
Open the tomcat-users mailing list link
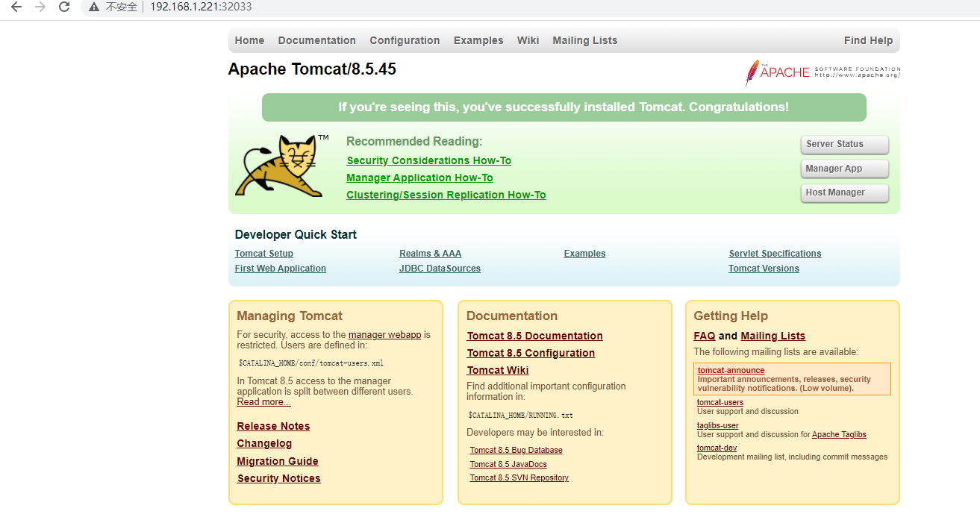tap(720, 402)
